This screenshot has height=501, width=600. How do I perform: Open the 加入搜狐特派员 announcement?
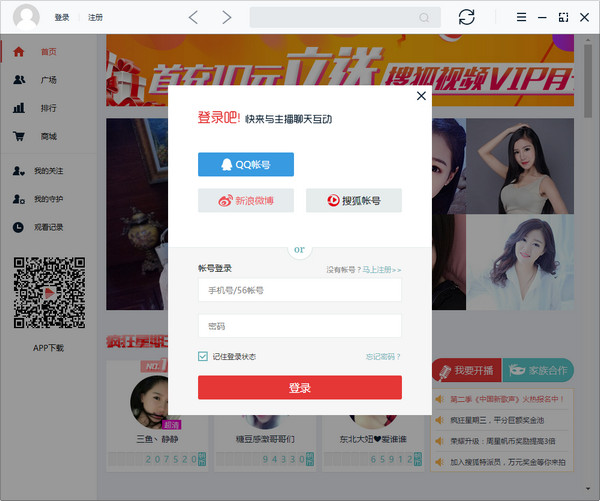pos(507,462)
